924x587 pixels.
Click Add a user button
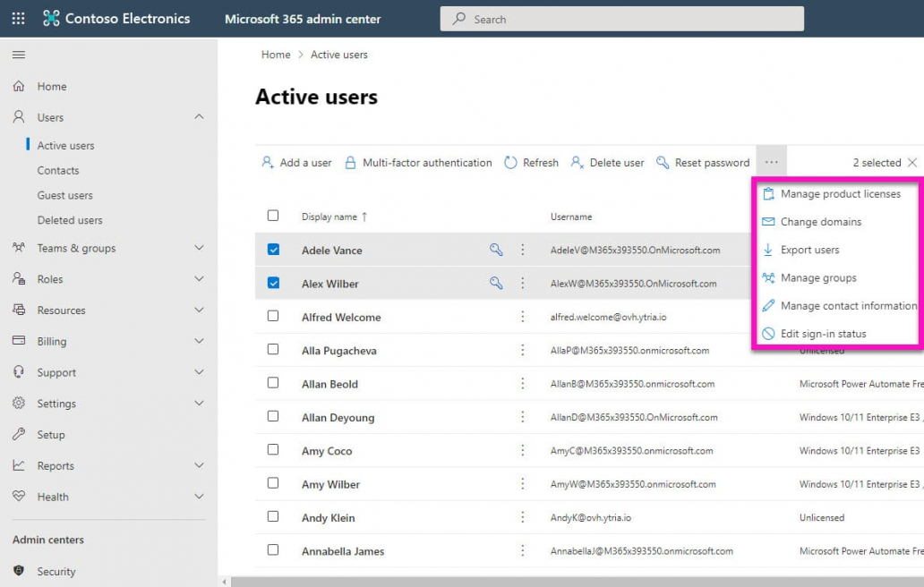tap(296, 163)
